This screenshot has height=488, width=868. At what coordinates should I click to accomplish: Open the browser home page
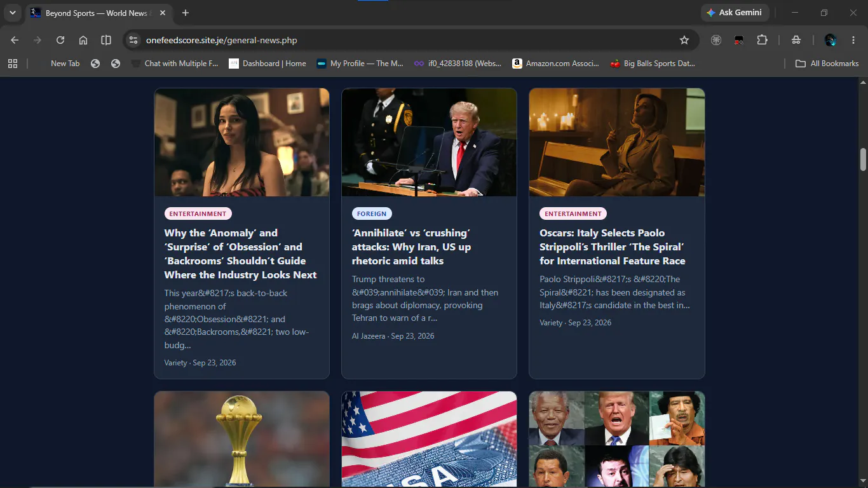coord(83,40)
